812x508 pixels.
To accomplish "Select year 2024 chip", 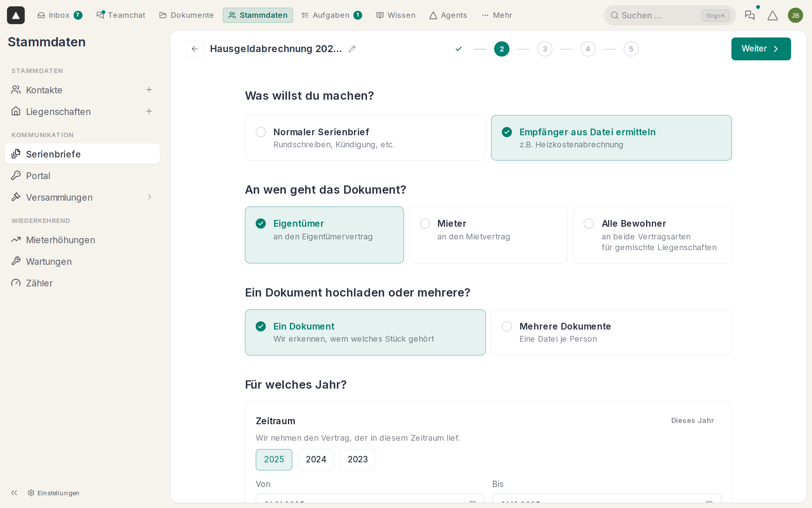I will tap(316, 459).
